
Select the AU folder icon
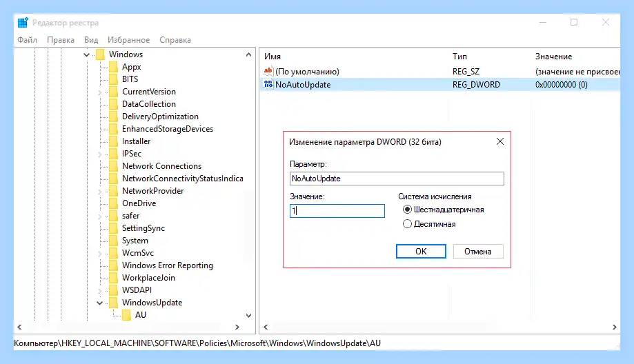[126, 315]
